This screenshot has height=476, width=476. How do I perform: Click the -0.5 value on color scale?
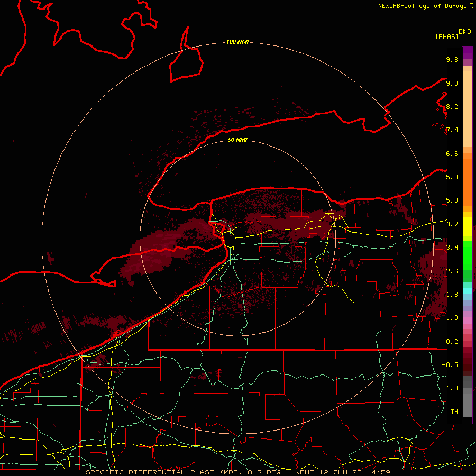click(450, 365)
